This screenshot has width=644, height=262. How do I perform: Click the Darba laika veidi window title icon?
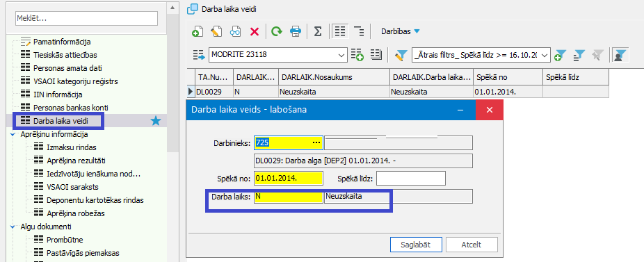click(x=192, y=8)
